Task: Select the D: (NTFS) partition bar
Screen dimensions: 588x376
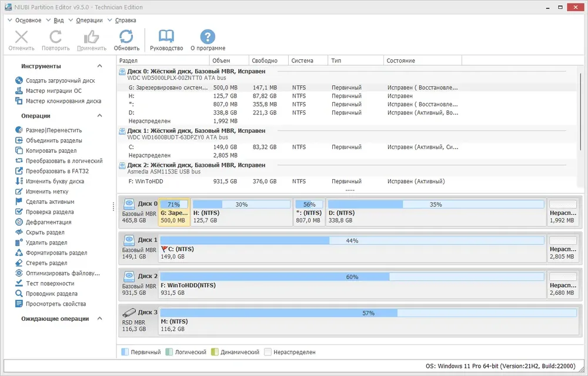Action: click(x=436, y=212)
